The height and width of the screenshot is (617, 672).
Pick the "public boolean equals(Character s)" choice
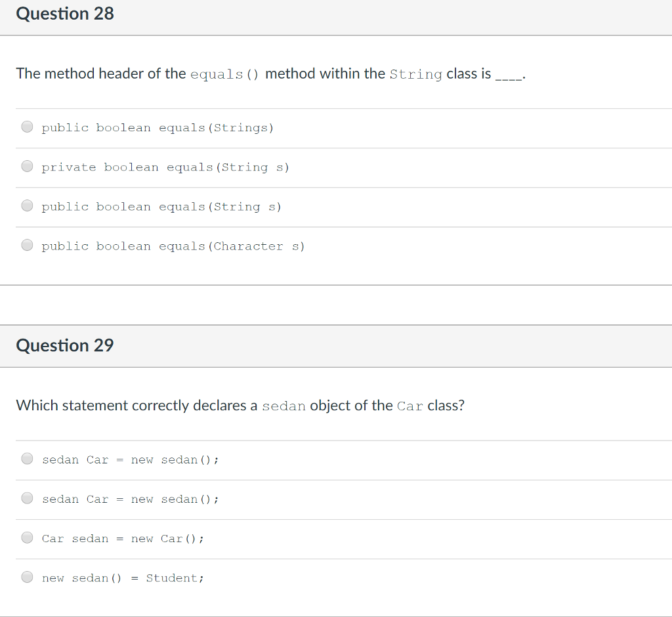click(x=27, y=245)
